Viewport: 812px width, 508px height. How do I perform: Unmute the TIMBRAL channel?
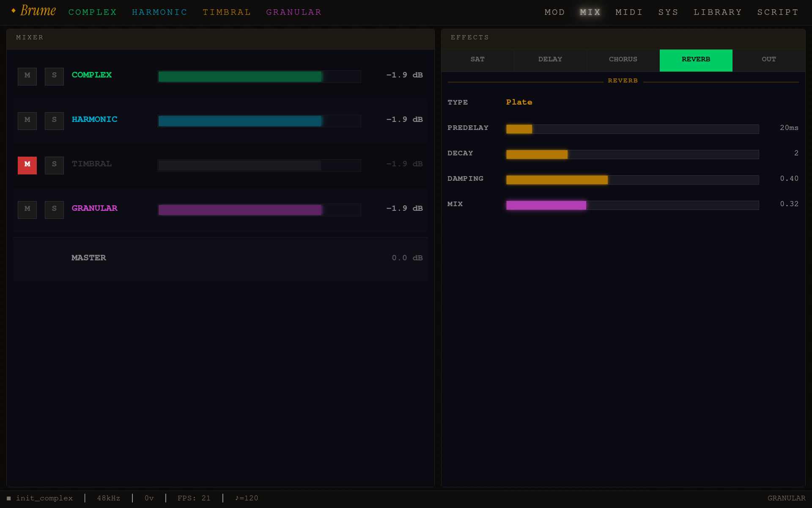coord(27,165)
